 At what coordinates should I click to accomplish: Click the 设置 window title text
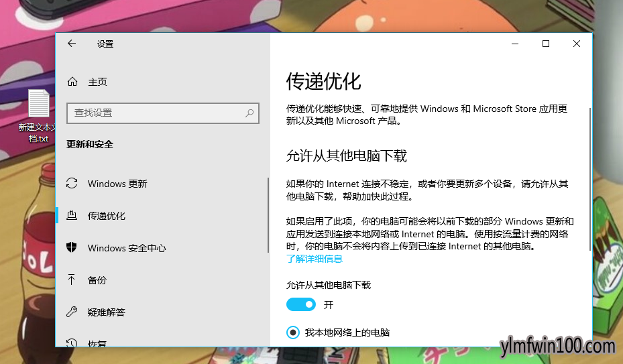click(105, 44)
